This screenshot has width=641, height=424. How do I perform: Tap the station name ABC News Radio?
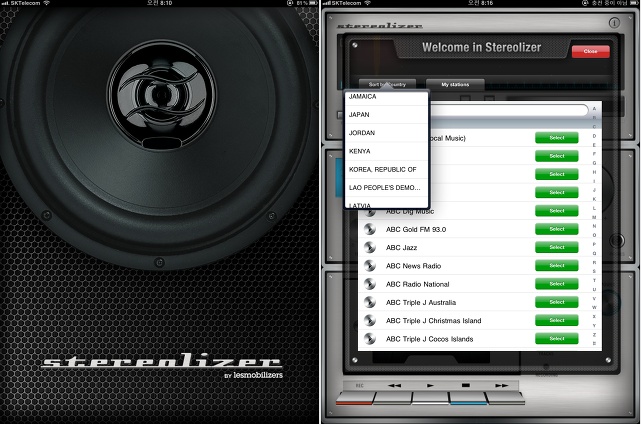413,266
